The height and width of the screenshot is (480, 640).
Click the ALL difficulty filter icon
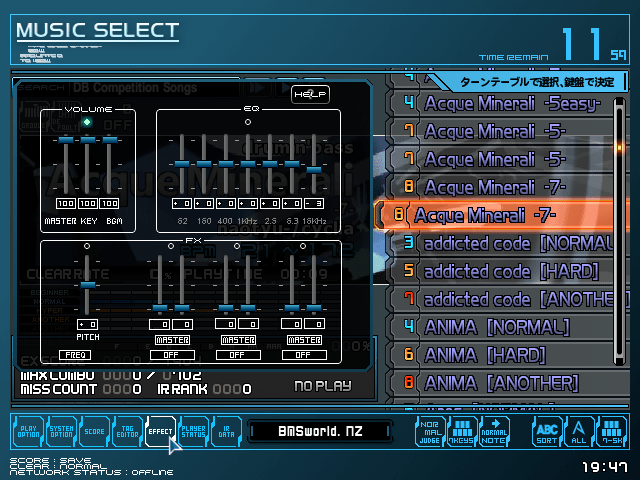(x=579, y=432)
